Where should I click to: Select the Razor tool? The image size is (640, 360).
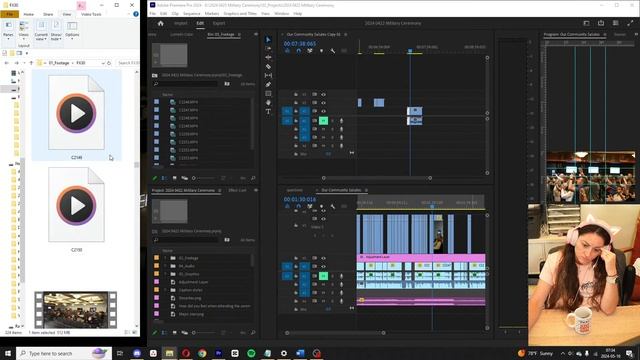coord(268,67)
